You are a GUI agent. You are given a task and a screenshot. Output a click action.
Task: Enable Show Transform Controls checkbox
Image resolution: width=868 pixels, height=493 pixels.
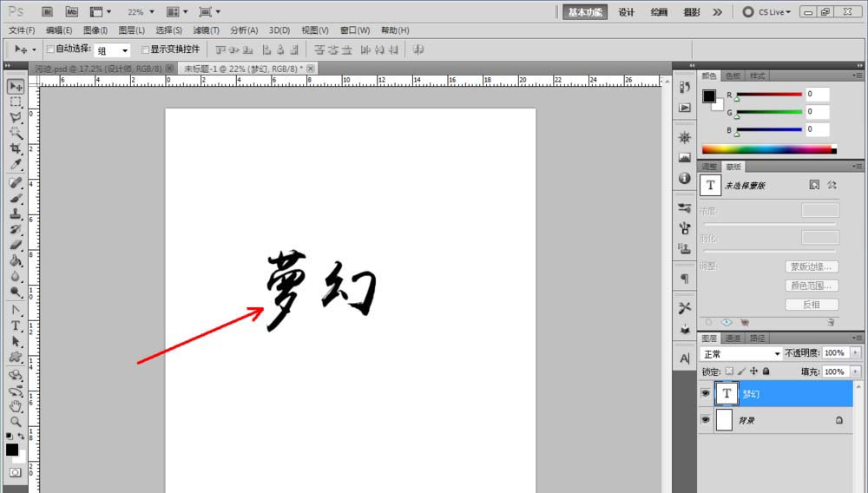(x=145, y=49)
